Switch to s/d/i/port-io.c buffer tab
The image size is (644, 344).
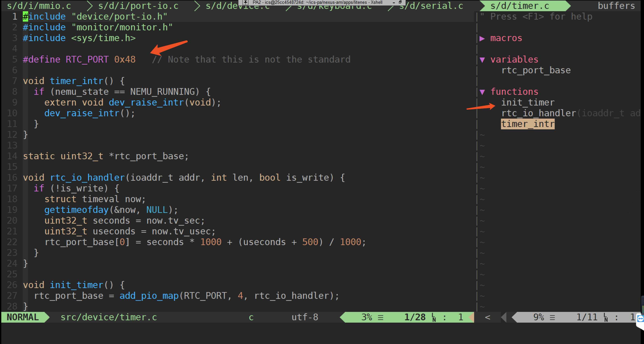(x=138, y=6)
